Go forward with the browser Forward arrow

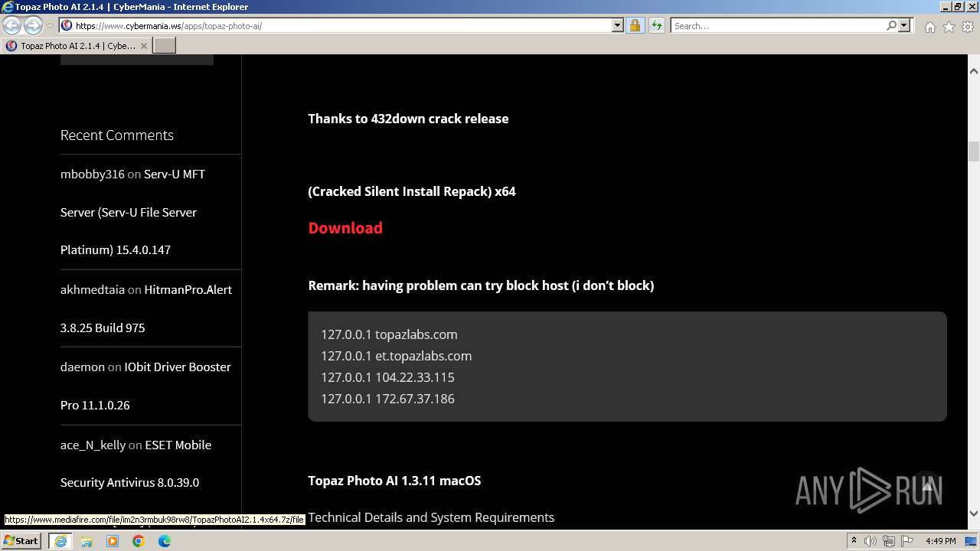tap(33, 25)
